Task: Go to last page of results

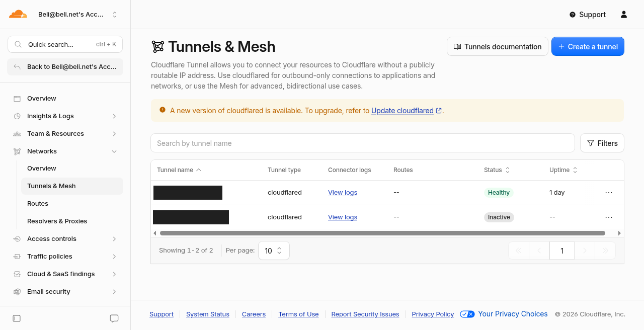Action: tap(605, 251)
